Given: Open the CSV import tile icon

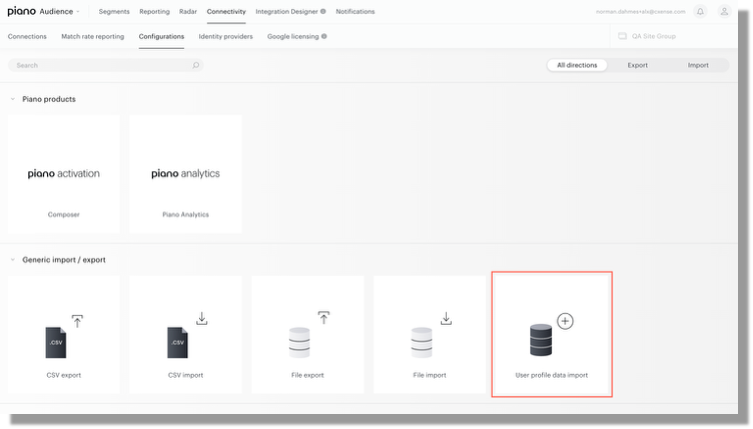Looking at the screenshot, I should (186, 335).
